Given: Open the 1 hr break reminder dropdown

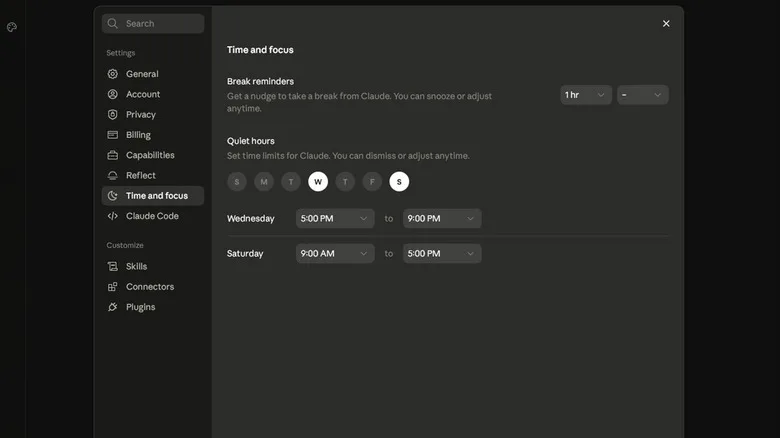Looking at the screenshot, I should pos(585,95).
